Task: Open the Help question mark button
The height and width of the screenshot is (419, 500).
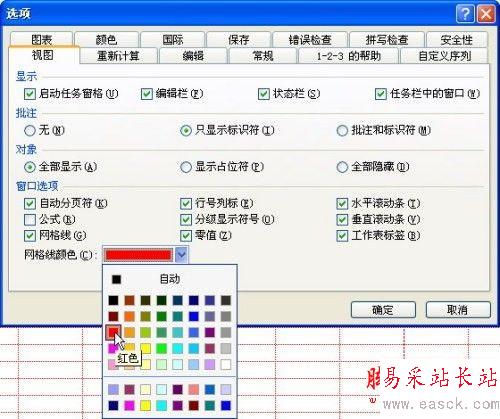Action: coord(465,14)
